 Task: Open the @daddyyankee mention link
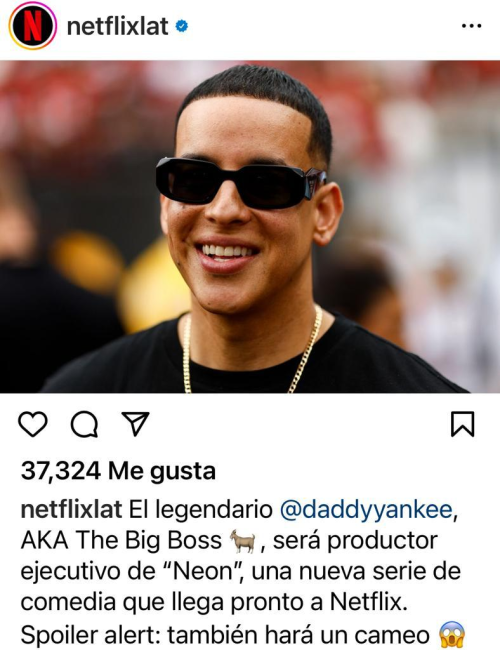(366, 510)
